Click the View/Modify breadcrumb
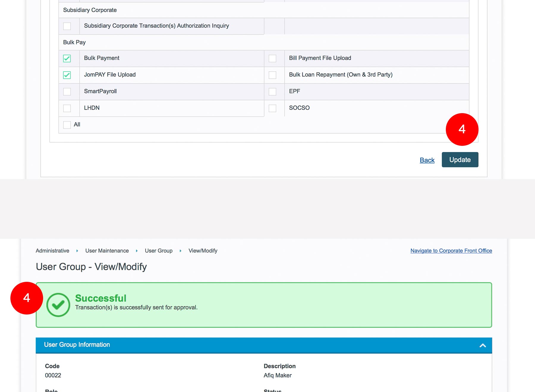This screenshot has height=392, width=535. coord(203,251)
